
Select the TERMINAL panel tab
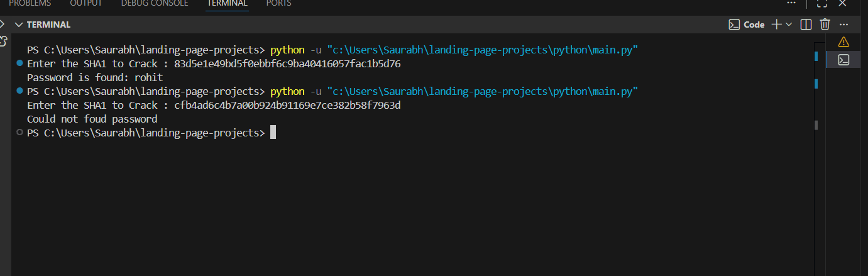(227, 4)
